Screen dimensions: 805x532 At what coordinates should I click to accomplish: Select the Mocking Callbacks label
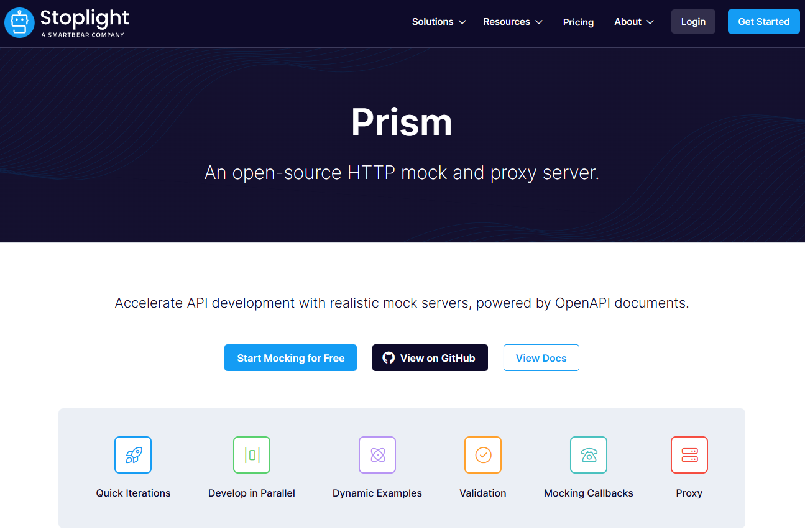[x=589, y=493]
